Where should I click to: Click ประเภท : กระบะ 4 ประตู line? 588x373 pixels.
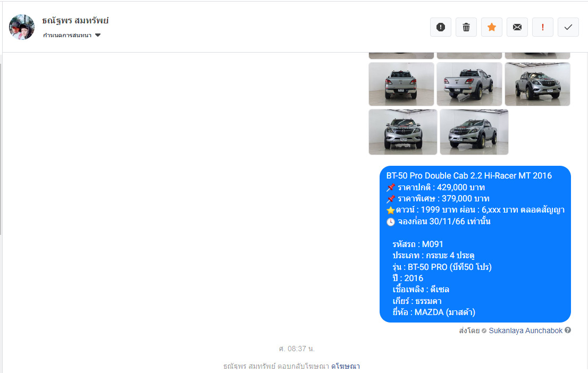[433, 256]
